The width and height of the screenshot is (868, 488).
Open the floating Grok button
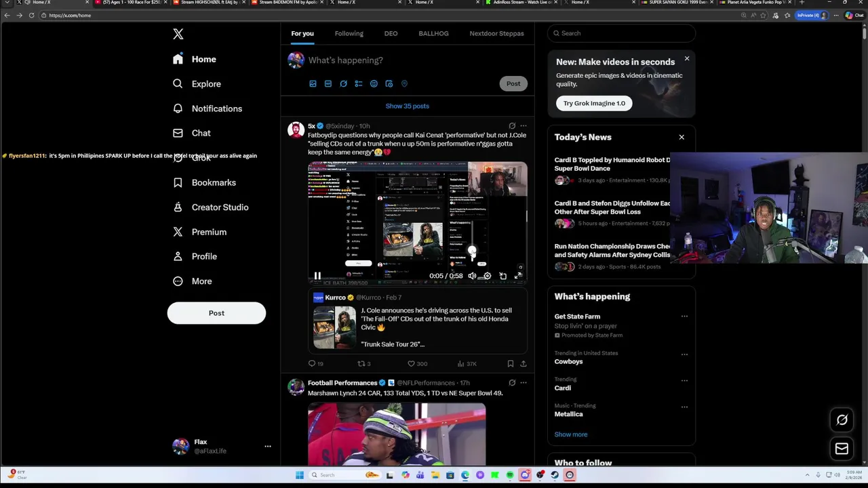click(842, 420)
